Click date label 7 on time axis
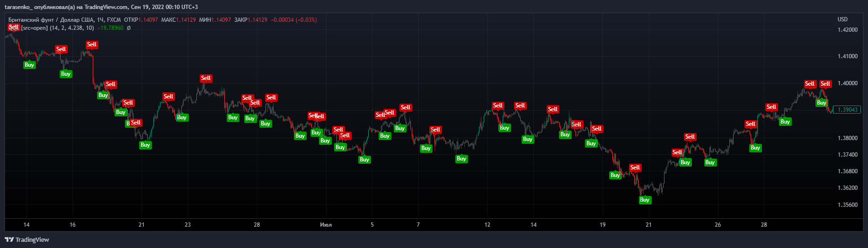The image size is (868, 248). point(418,225)
